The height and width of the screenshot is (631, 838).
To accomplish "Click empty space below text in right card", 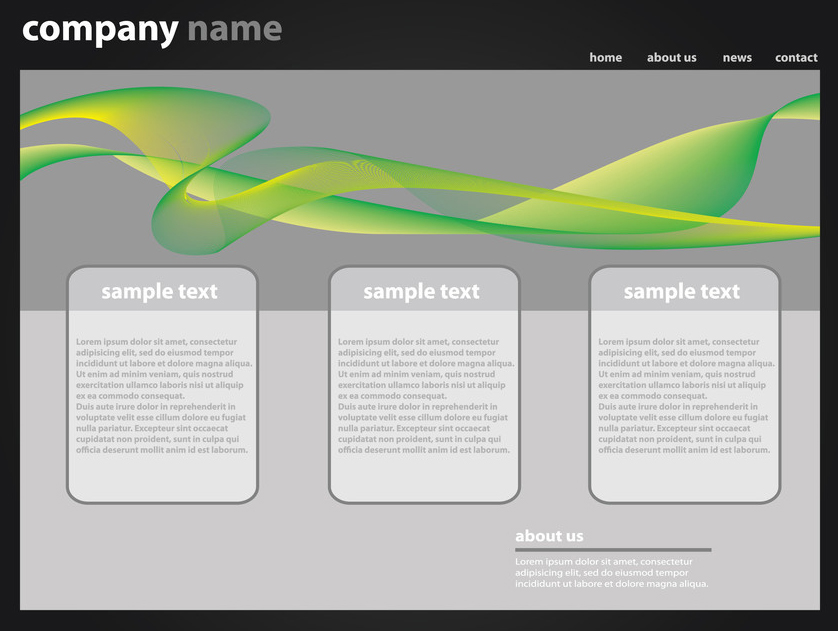I will (x=684, y=477).
